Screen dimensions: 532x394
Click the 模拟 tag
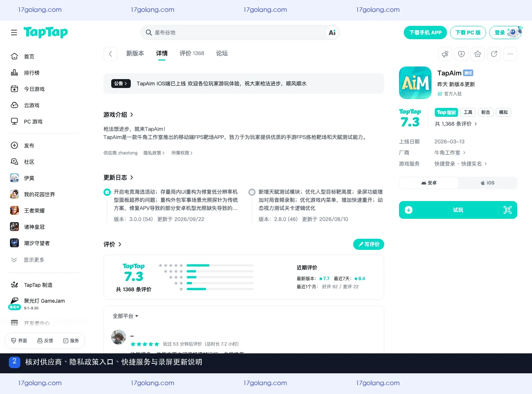tap(504, 112)
